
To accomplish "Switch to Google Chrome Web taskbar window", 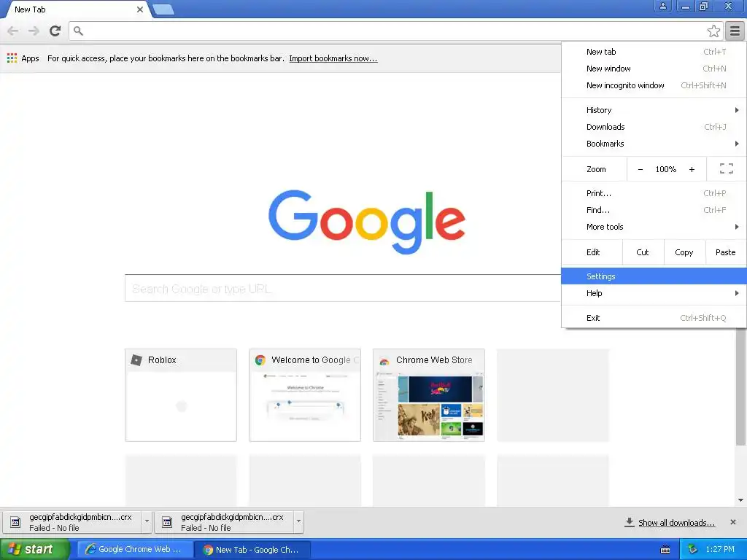I will pyautogui.click(x=134, y=550).
